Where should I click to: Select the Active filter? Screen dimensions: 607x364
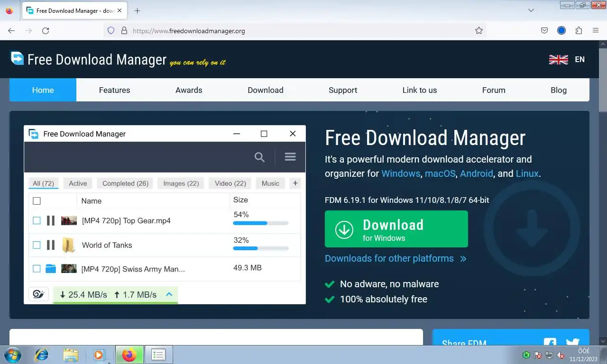(x=78, y=183)
